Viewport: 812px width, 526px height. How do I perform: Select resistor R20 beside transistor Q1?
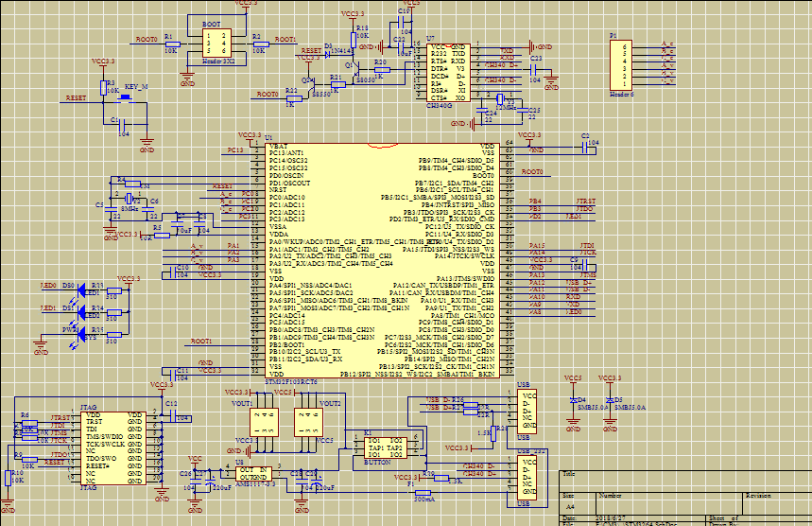pos(382,69)
